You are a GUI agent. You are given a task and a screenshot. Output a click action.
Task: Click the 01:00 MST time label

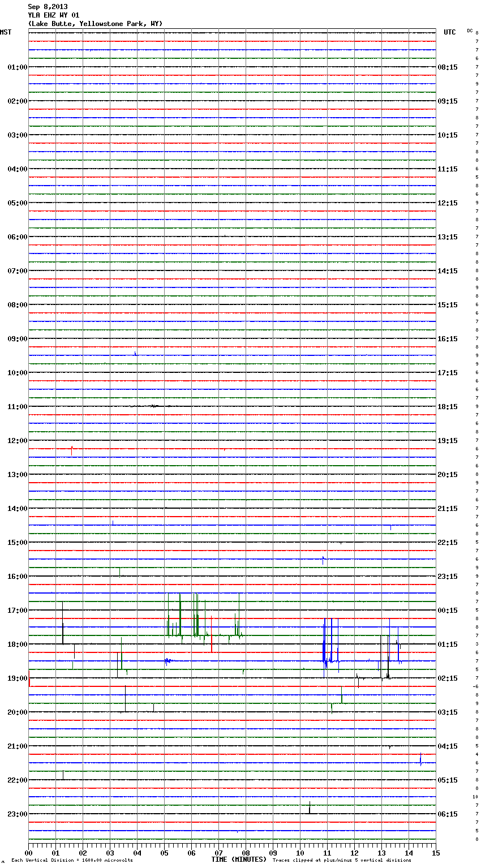[18, 67]
